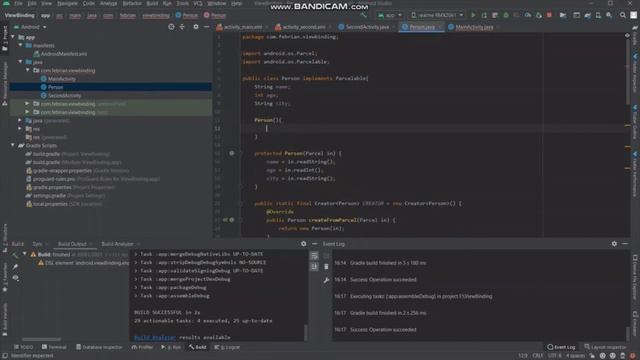
Task: Run the app with the green play icon
Action: 473,15
